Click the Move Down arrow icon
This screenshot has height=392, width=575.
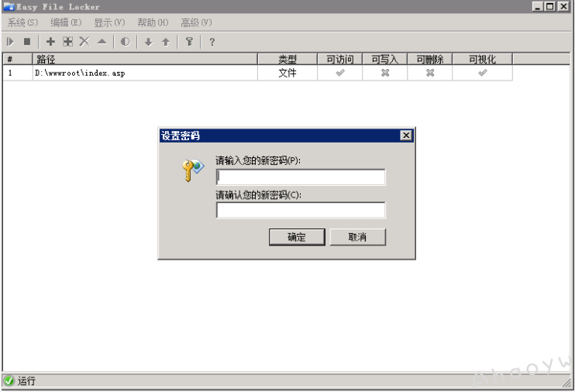tap(149, 42)
